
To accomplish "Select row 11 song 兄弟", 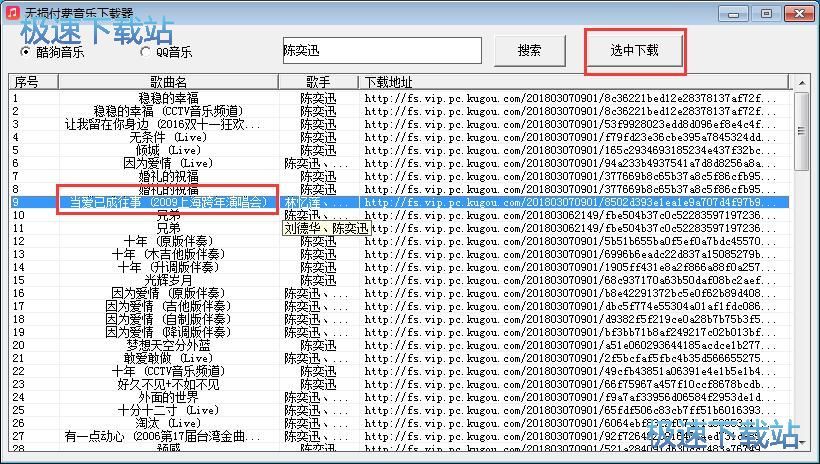I will click(168, 228).
